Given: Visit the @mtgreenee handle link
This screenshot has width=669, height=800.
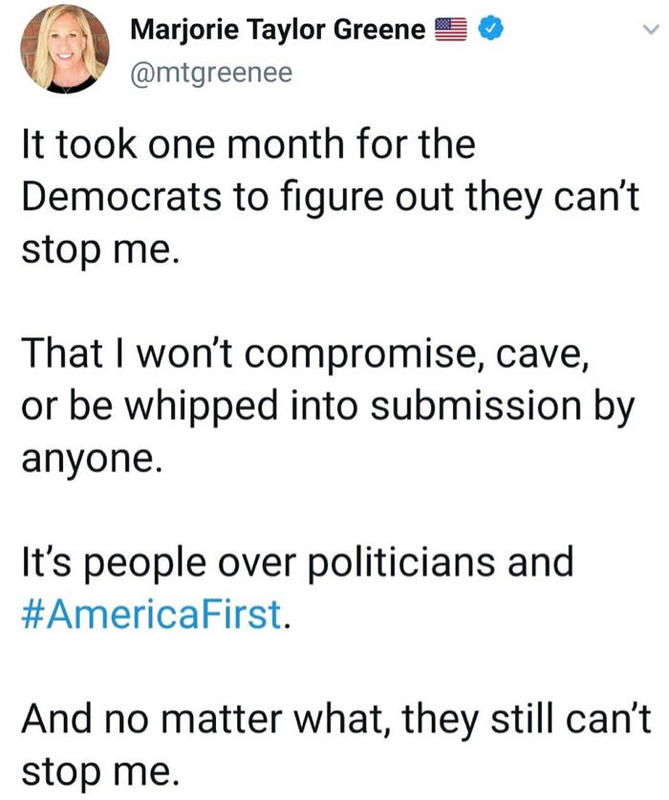Looking at the screenshot, I should pos(211,72).
